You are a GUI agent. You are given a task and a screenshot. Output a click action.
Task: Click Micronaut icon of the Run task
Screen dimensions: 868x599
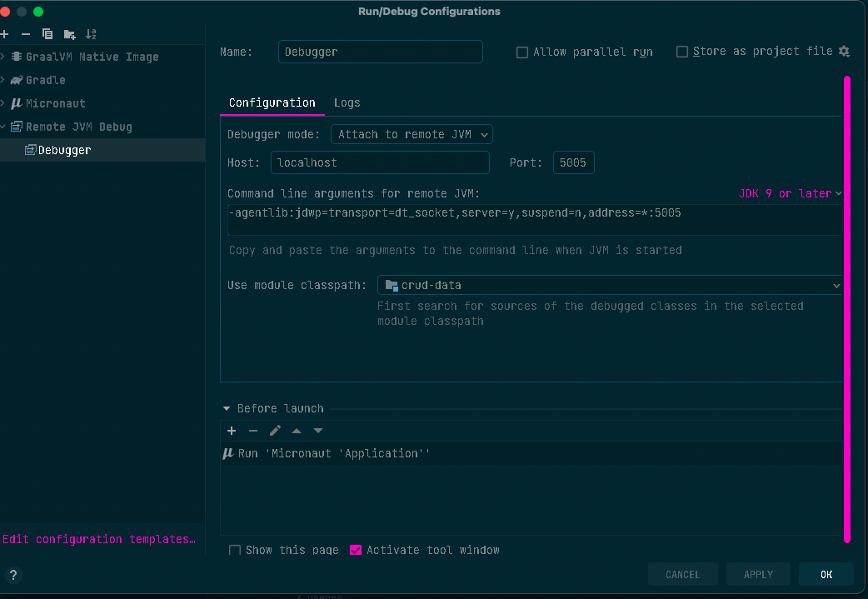(227, 453)
